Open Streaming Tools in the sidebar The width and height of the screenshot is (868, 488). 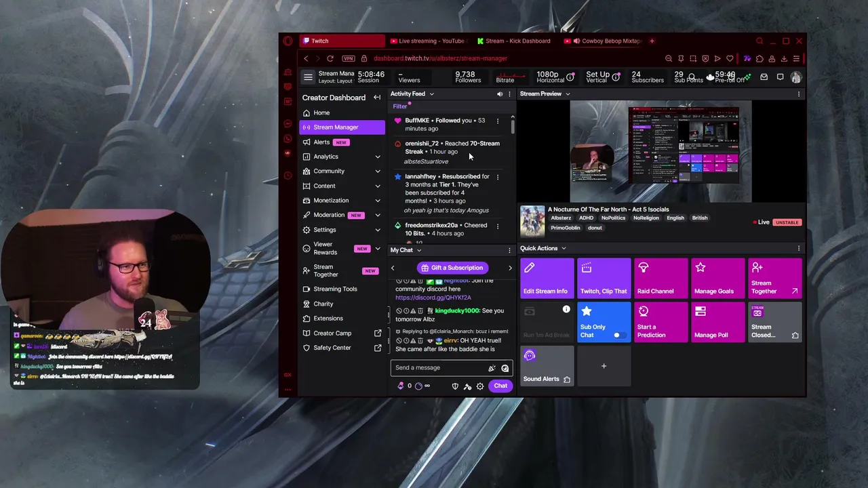click(342, 289)
